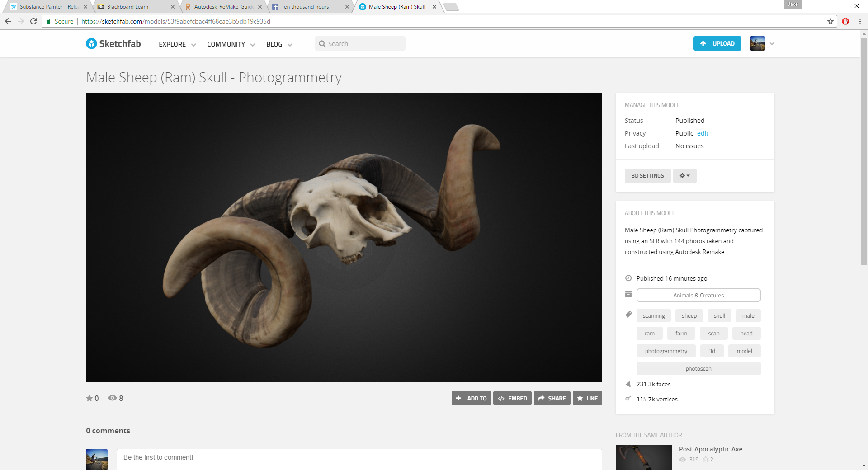
Task: Click the views eye icon
Action: coord(112,398)
